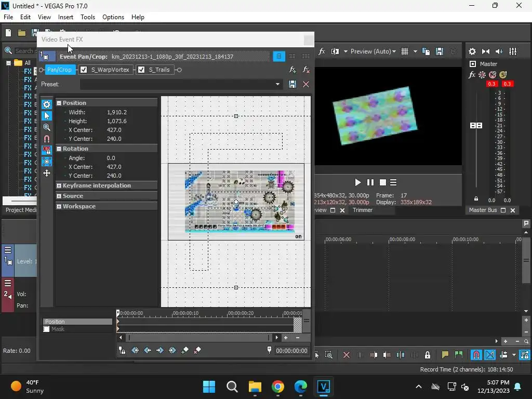The width and height of the screenshot is (532, 399).
Task: Adjust the Master volume fader
Action: pyautogui.click(x=476, y=126)
